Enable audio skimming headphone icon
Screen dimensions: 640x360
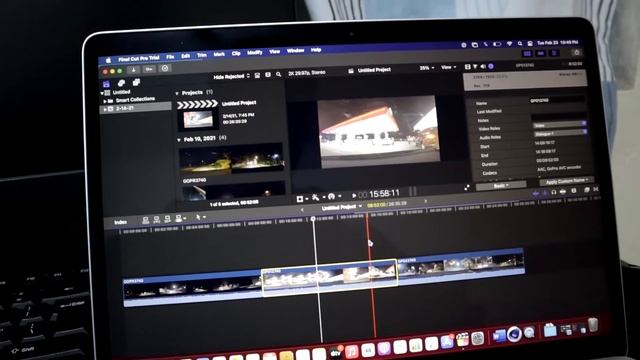click(x=553, y=192)
